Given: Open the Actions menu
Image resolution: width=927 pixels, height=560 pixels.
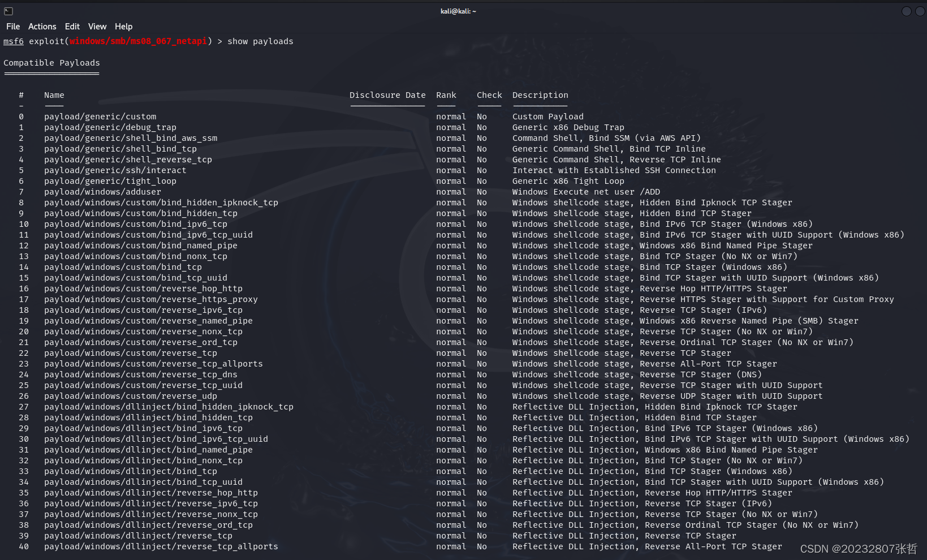Looking at the screenshot, I should (42, 27).
